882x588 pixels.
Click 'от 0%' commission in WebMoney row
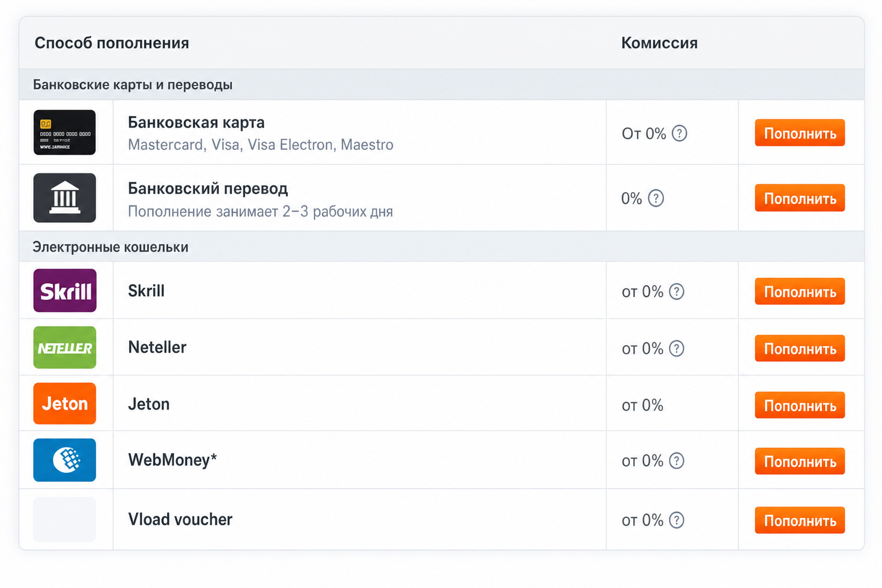pos(643,461)
